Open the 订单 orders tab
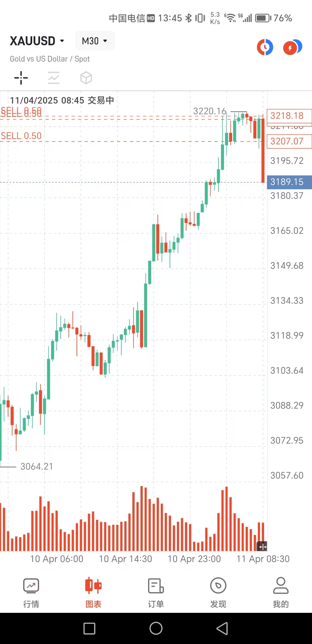Viewport: 312px width, 644px height. (156, 593)
